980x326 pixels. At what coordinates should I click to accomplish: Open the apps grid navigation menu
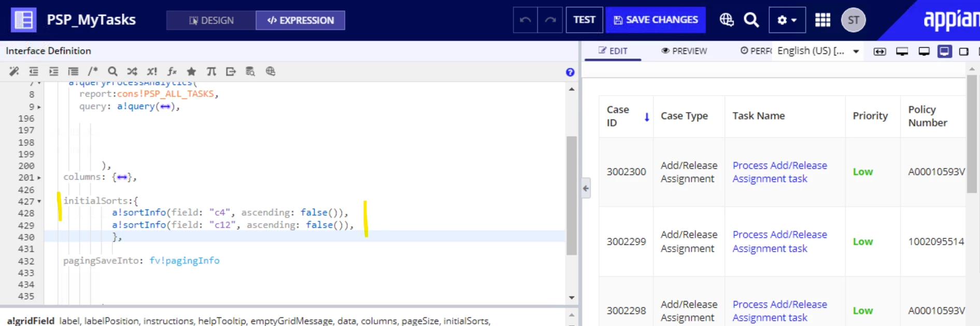(x=822, y=20)
